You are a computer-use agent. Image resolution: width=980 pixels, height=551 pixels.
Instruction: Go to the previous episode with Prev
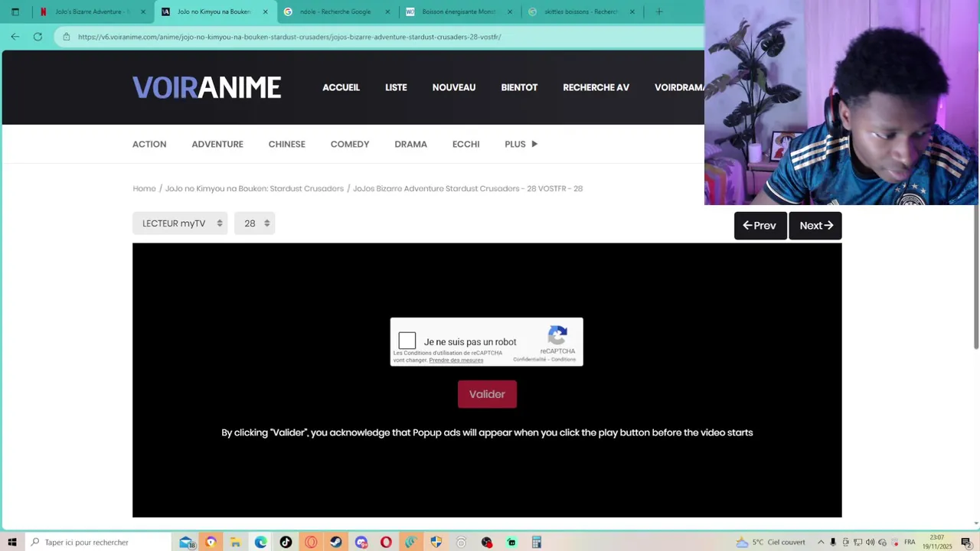(x=760, y=226)
